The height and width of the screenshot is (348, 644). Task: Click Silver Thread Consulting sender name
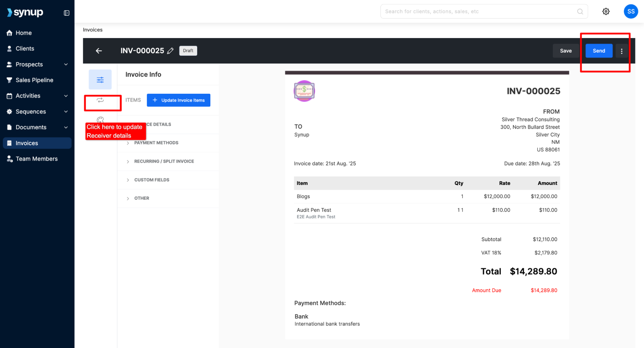pos(530,120)
